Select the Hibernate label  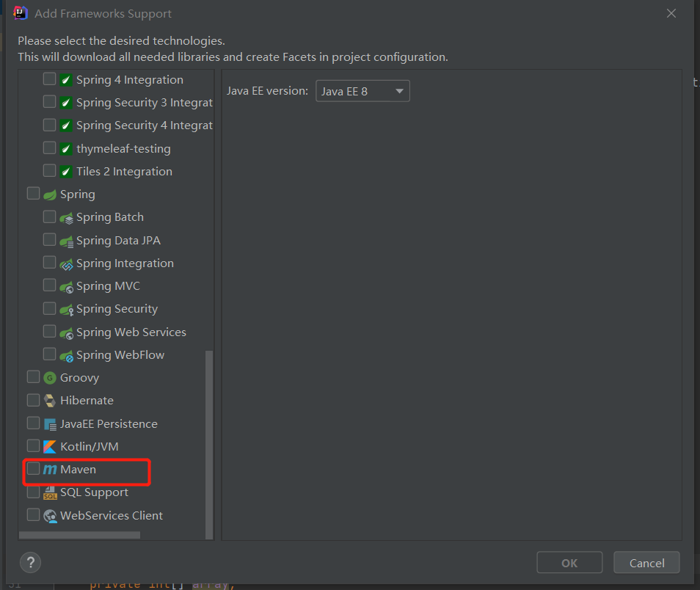[87, 401]
